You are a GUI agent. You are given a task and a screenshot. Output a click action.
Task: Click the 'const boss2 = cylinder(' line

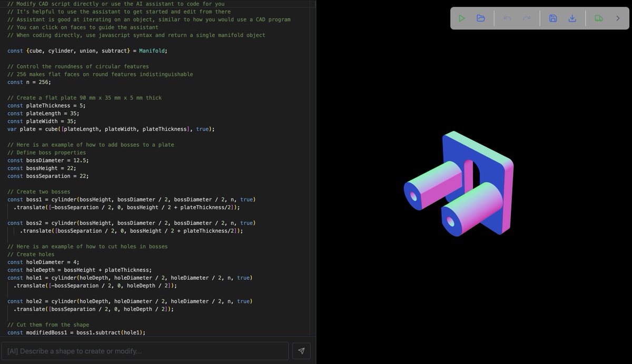(x=131, y=223)
